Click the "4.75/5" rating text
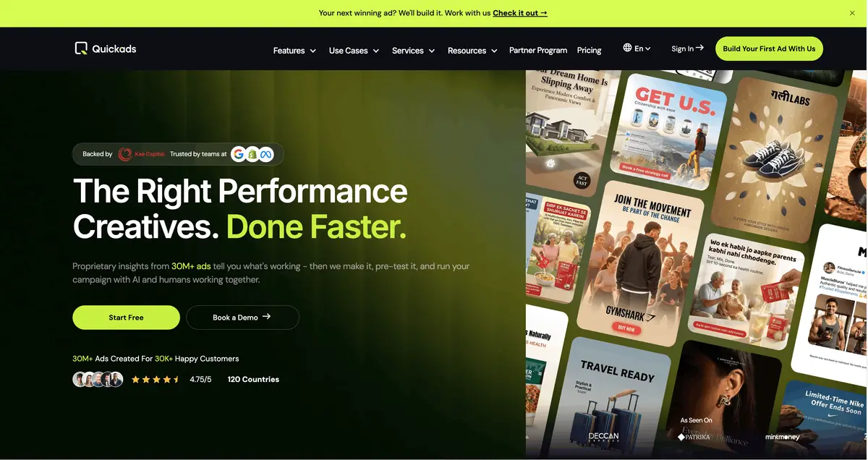Screen dimensions: 868x460 [200, 380]
